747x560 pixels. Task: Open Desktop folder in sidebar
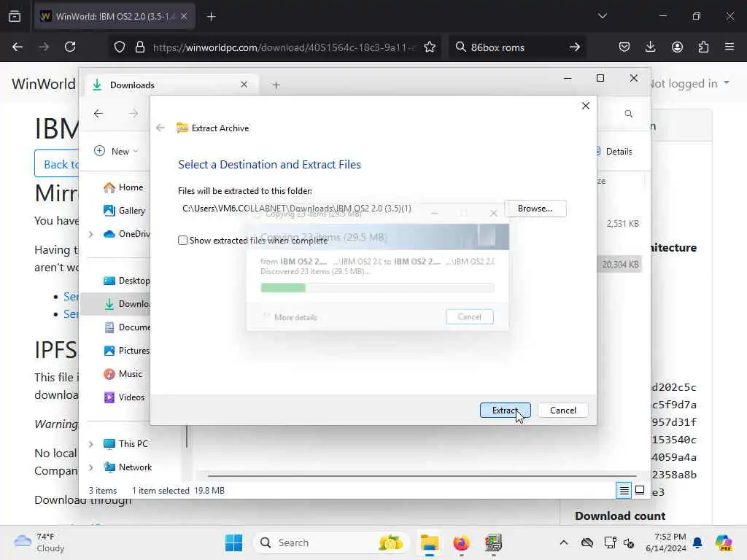click(127, 281)
